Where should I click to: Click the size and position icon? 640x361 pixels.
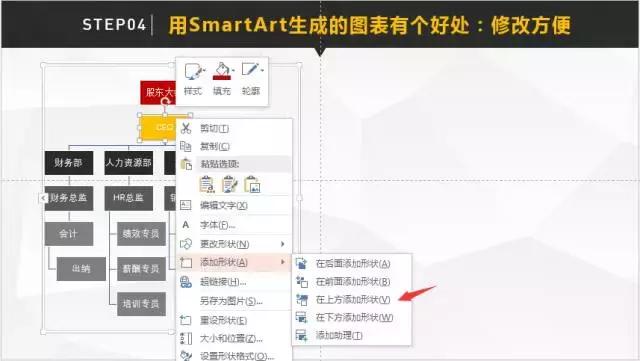pyautogui.click(x=186, y=339)
